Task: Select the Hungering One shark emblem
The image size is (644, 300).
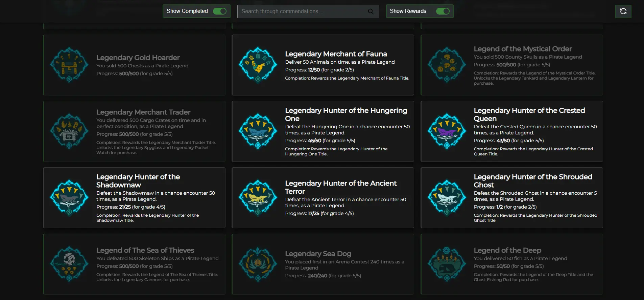Action: pyautogui.click(x=258, y=131)
